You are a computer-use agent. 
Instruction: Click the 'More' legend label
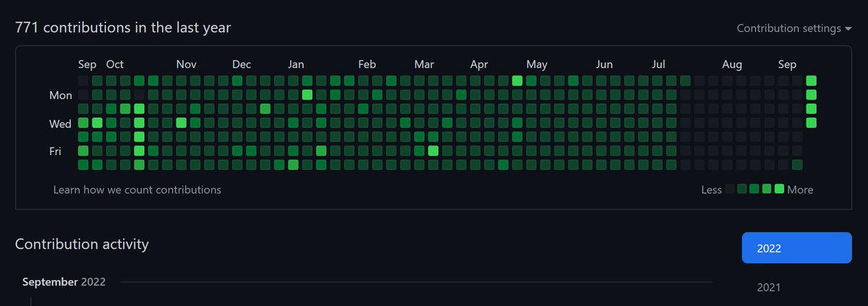[800, 190]
